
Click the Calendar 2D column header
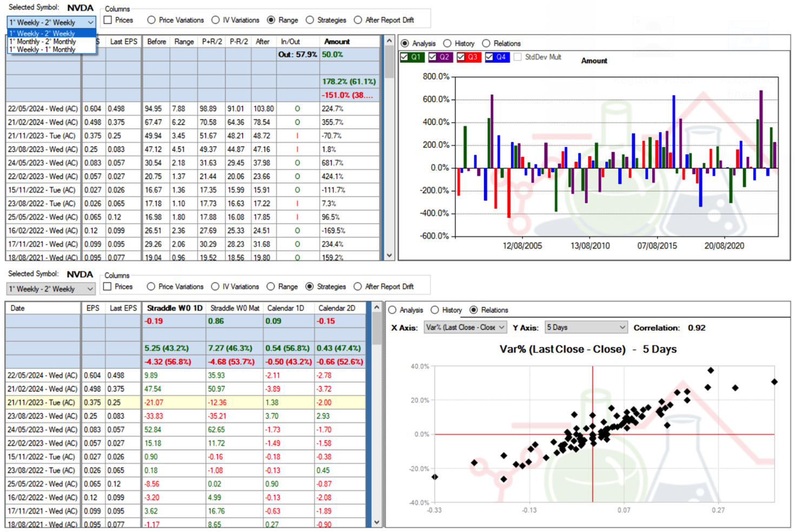pos(340,308)
